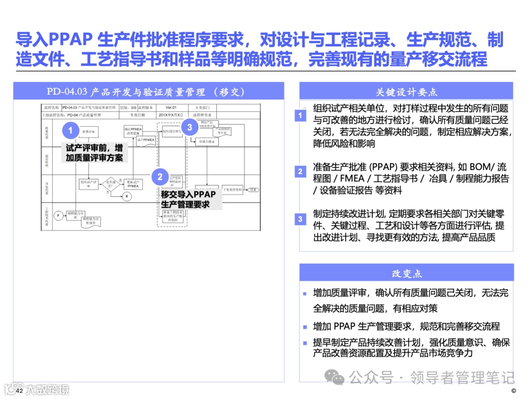Select the '流程所有者' table cell
The image size is (532, 399).
coord(201,115)
